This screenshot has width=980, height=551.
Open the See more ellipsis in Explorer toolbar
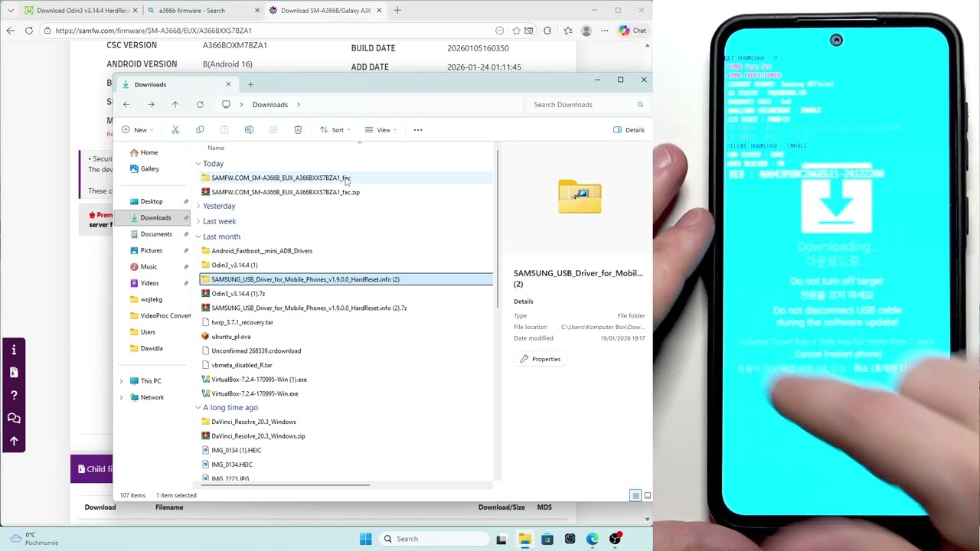click(418, 130)
